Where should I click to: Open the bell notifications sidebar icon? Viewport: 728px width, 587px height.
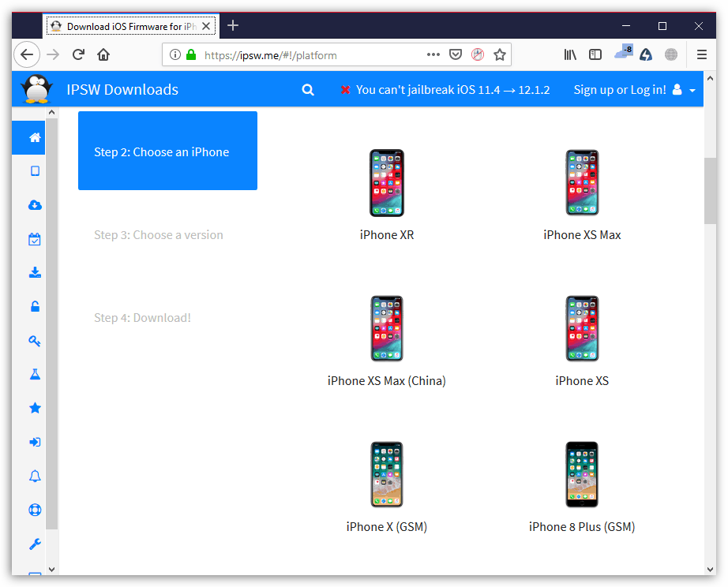35,476
